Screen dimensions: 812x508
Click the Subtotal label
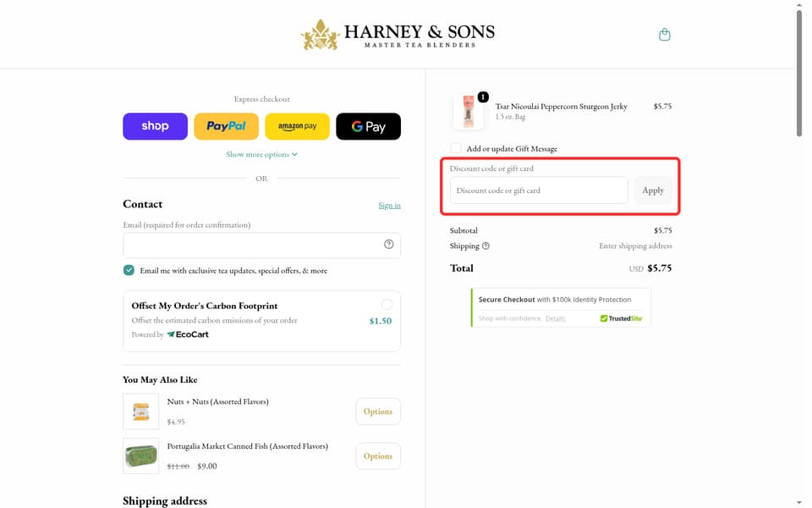[x=464, y=230]
